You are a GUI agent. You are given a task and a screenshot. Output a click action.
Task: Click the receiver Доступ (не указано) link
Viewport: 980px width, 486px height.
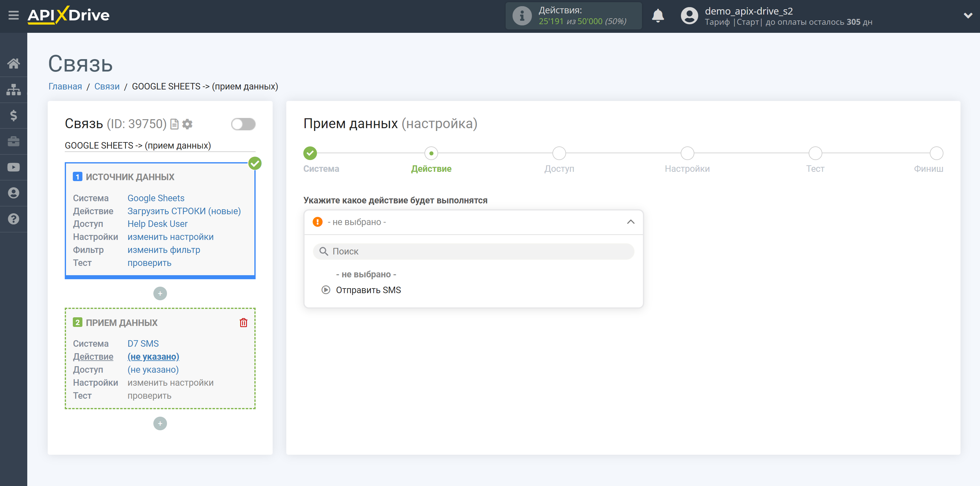click(153, 369)
